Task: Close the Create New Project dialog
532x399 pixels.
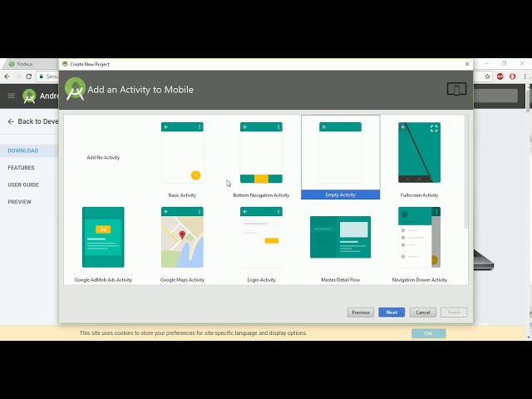Action: coord(467,64)
